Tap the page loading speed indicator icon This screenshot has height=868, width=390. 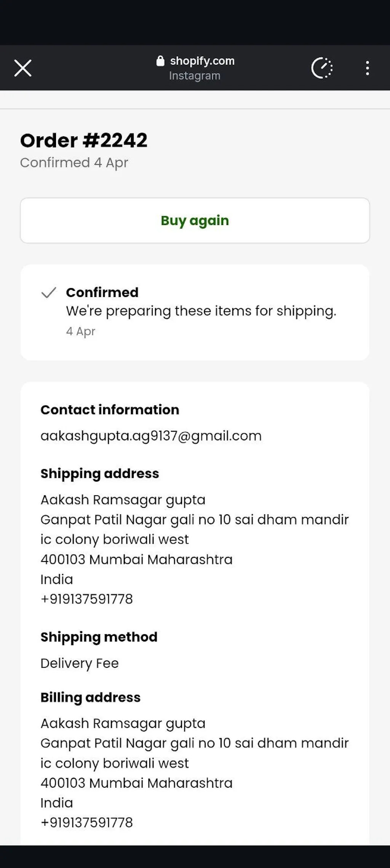point(322,68)
